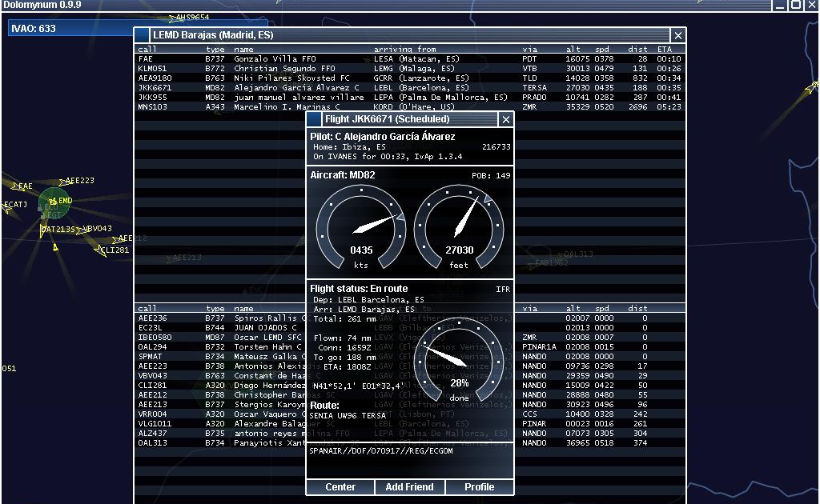Click the Flight status: En route label

point(359,288)
